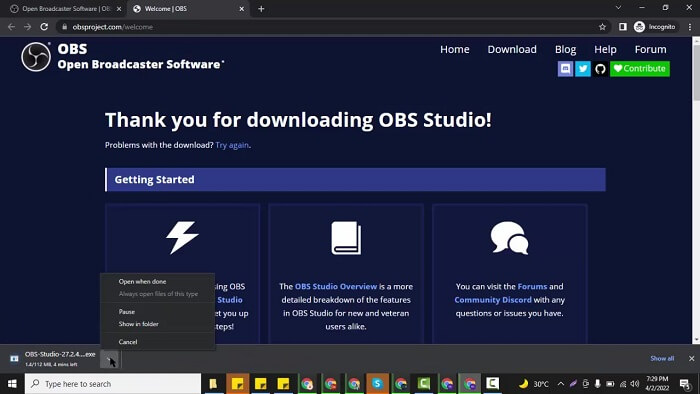Click the browser forward arrow
Viewport: 700px width, 394px height.
tap(28, 27)
